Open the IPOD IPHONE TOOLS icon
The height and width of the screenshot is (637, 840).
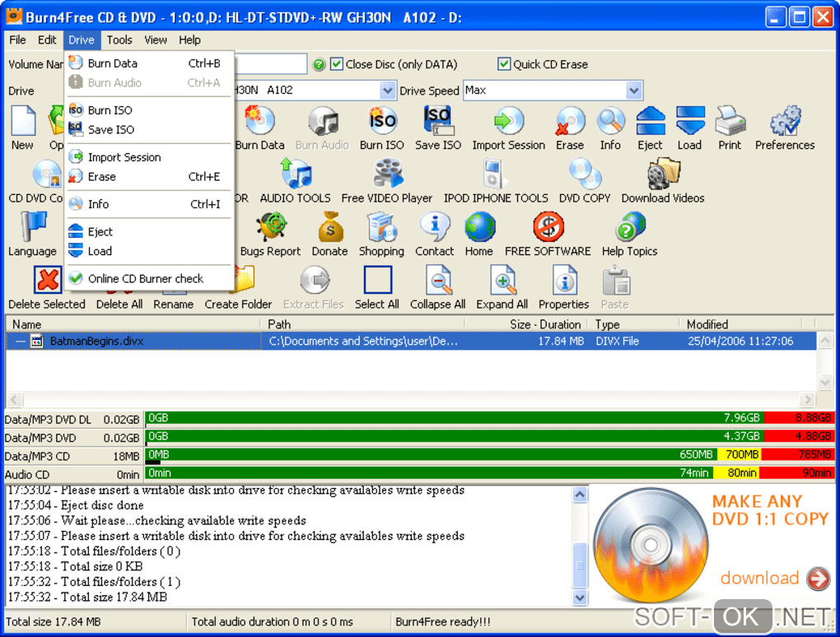tap(496, 175)
